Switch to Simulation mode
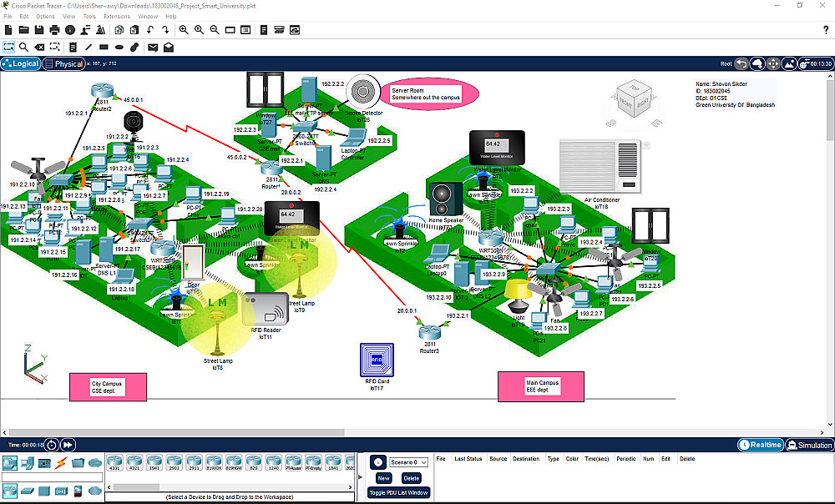The image size is (835, 504). (809, 445)
